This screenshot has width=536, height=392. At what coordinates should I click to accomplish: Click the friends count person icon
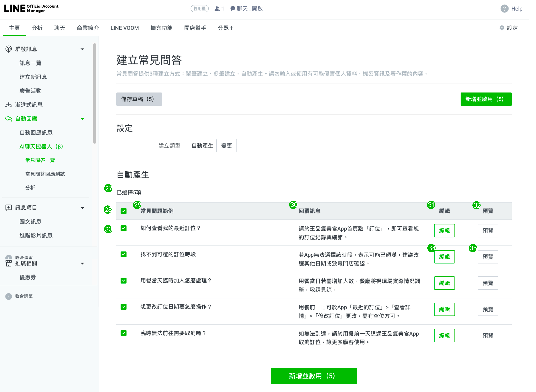(217, 9)
